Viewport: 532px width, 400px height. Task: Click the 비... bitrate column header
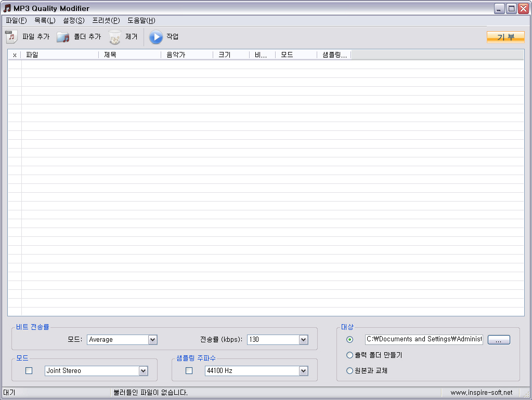(262, 55)
